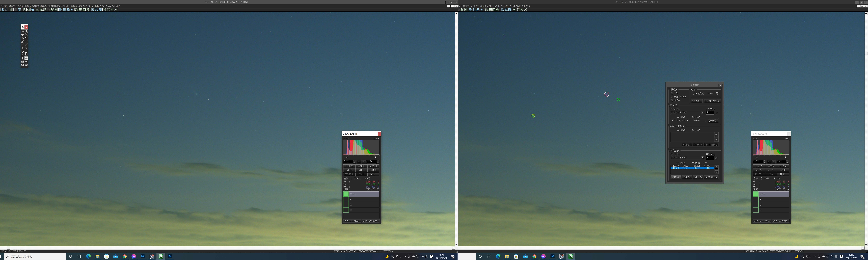Image resolution: width=868 pixels, height=260 pixels.
Task: Open the 合成(G) menu
Action: coord(35,6)
